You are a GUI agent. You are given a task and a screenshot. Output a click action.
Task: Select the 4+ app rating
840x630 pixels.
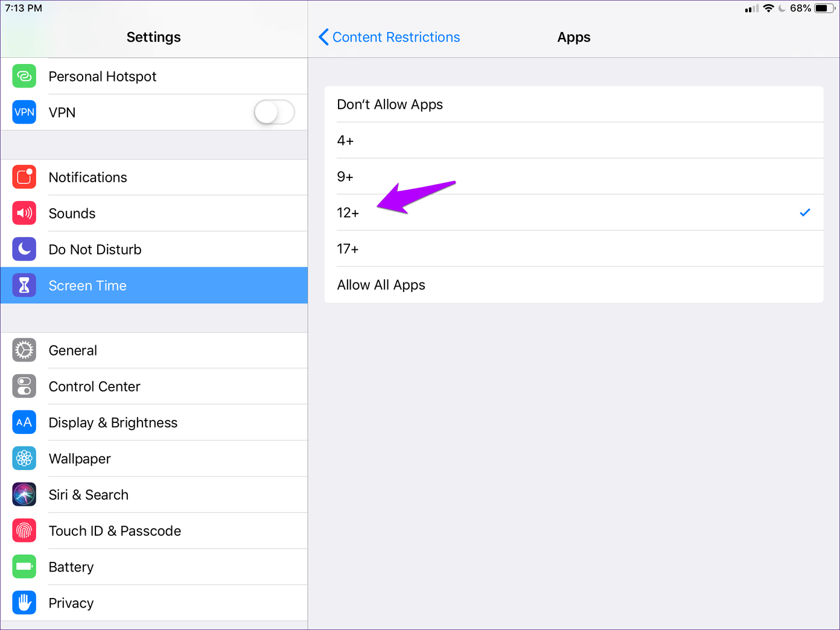pos(573,141)
